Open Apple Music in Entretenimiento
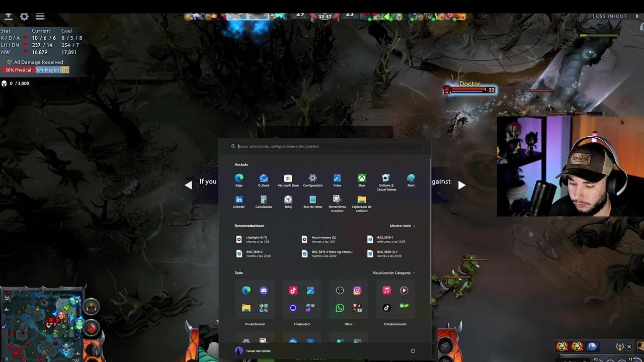This screenshot has height=362, width=644. [x=386, y=291]
